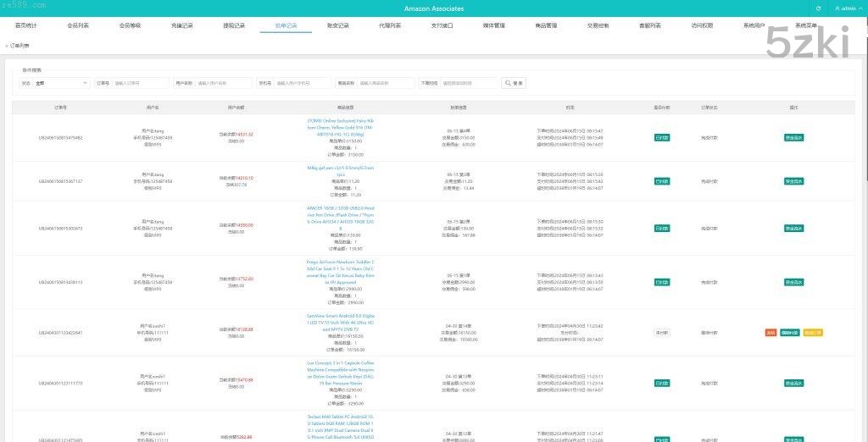Go to the 充值记录 tab
Image resolution: width=868 pixels, height=442 pixels.
[181, 26]
